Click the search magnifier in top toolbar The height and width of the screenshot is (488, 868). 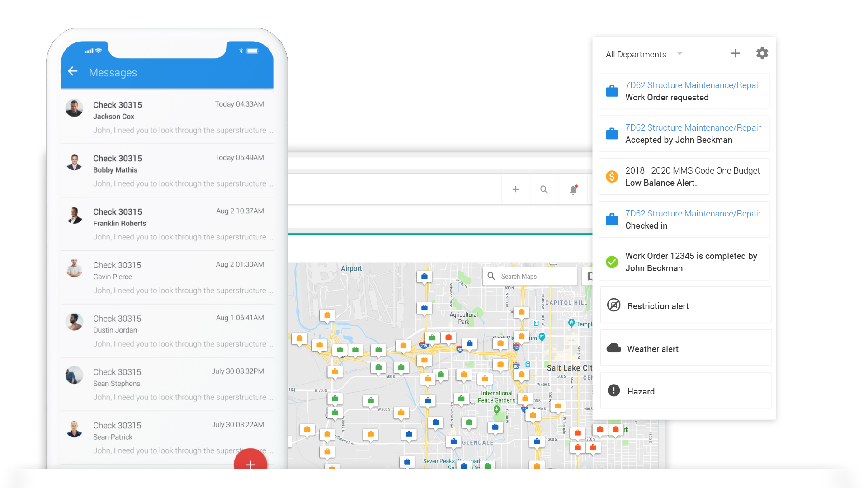pos(544,190)
